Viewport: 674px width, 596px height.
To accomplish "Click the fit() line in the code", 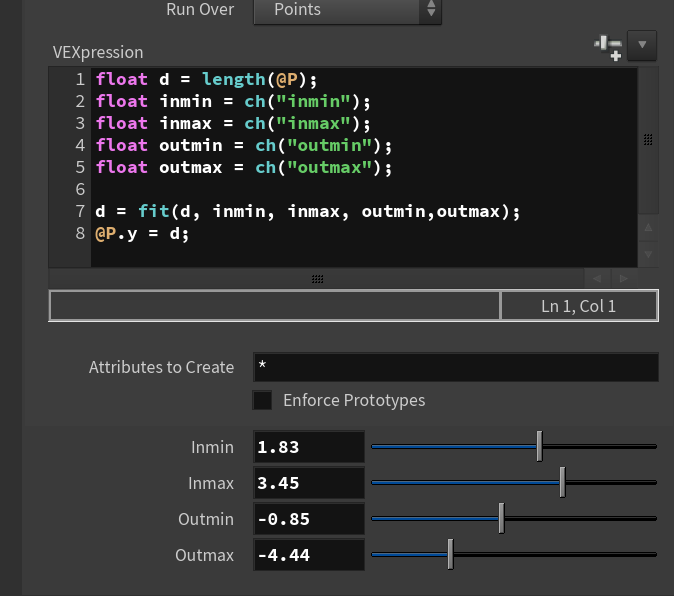I will tap(307, 211).
